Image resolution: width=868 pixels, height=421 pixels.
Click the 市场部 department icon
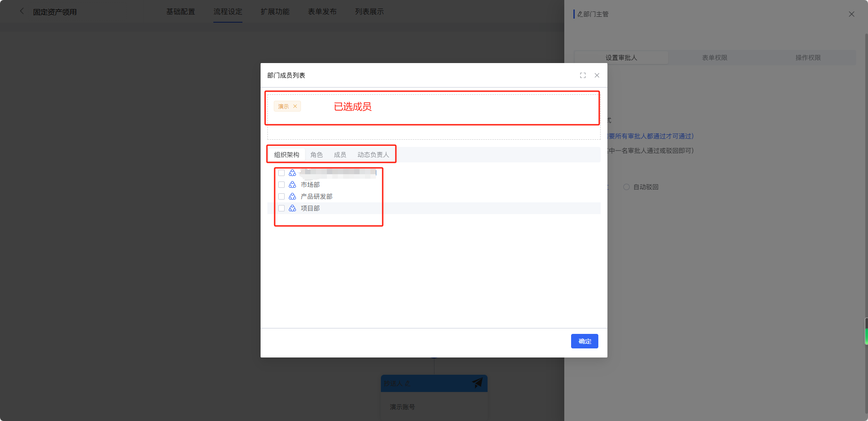[x=292, y=185]
